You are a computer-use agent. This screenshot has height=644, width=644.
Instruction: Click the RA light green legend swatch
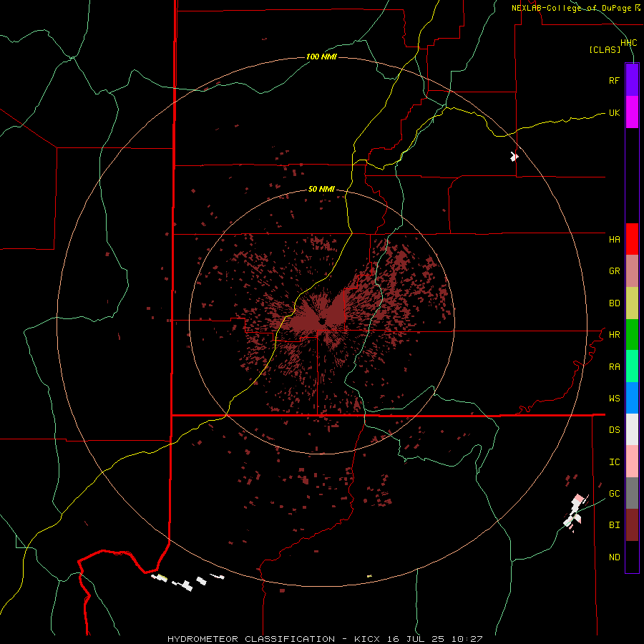point(632,366)
